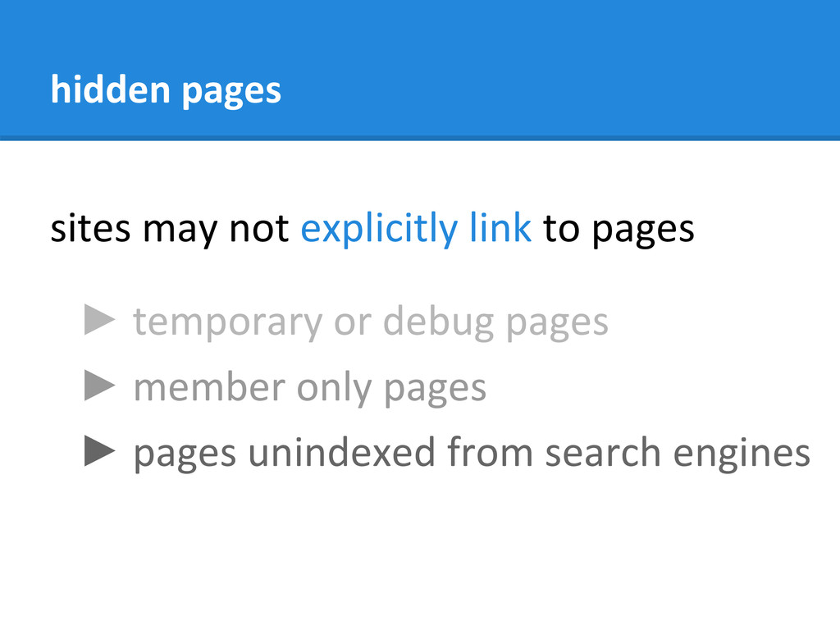840x630 pixels.
Task: Select the 'temporary or debug pages' bullet text
Action: tap(371, 322)
